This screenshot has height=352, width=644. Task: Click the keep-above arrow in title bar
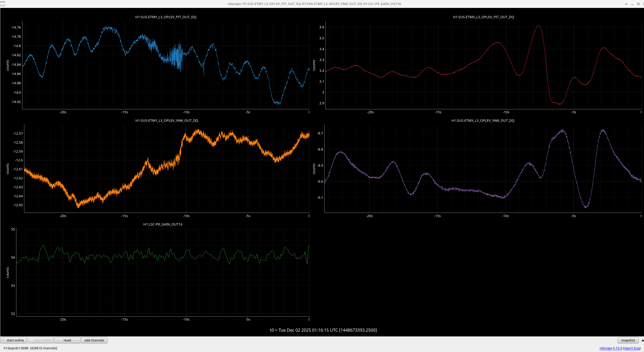tap(626, 4)
